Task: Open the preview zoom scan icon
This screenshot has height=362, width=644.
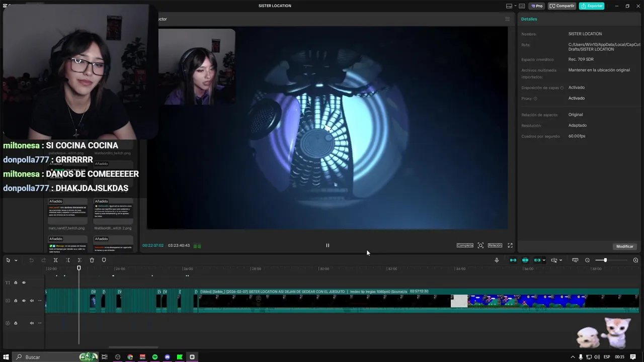Action: [x=480, y=245]
